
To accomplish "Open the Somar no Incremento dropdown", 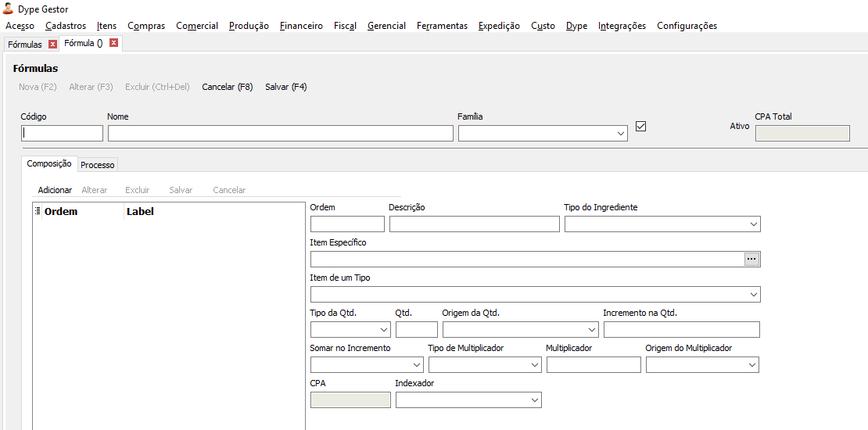I will point(416,365).
